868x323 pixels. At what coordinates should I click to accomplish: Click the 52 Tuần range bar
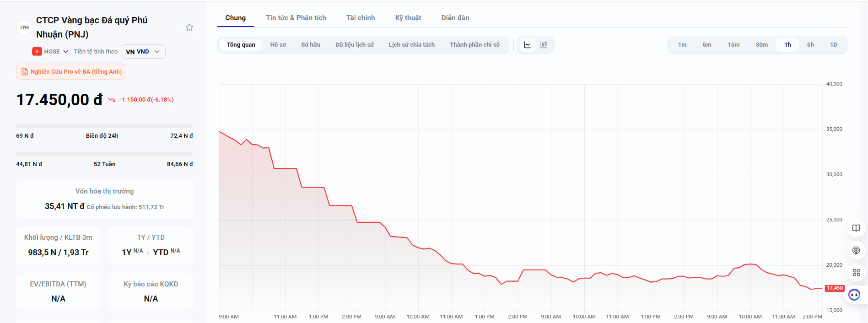click(x=104, y=154)
